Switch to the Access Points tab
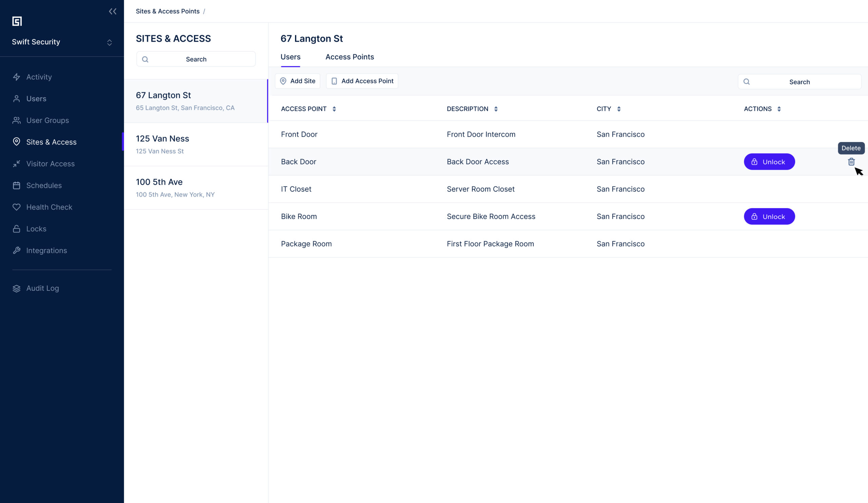This screenshot has width=868, height=503. click(x=350, y=57)
